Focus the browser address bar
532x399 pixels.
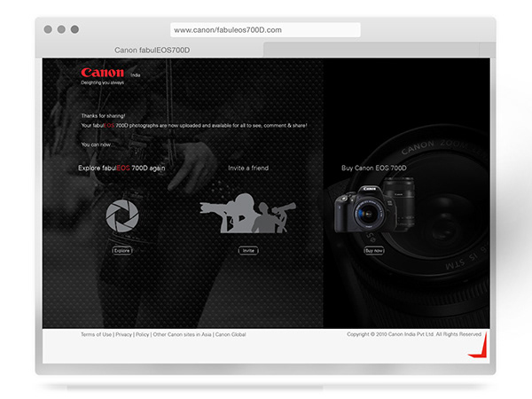point(265,30)
